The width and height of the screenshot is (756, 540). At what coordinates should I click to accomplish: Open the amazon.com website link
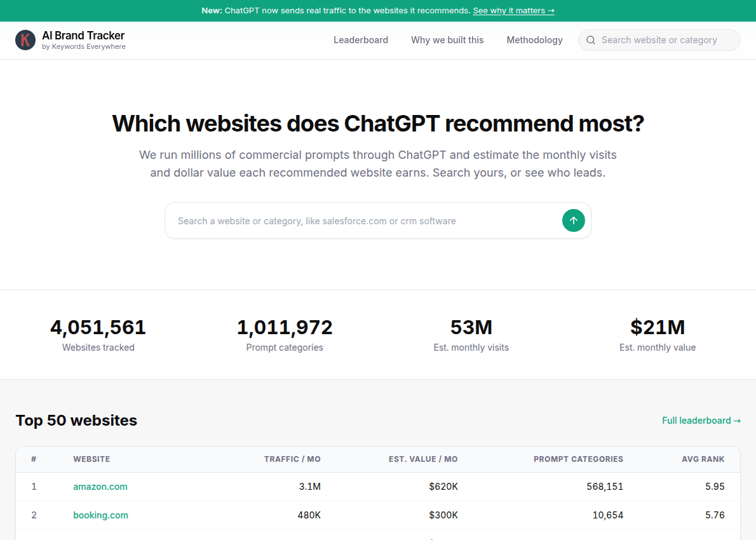[100, 487]
